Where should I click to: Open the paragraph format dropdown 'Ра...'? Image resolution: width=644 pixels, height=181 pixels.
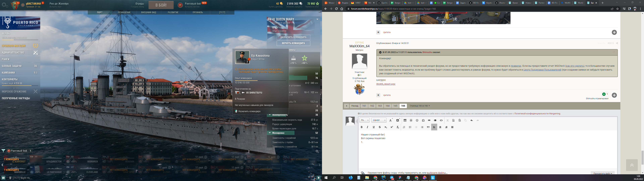(x=364, y=120)
